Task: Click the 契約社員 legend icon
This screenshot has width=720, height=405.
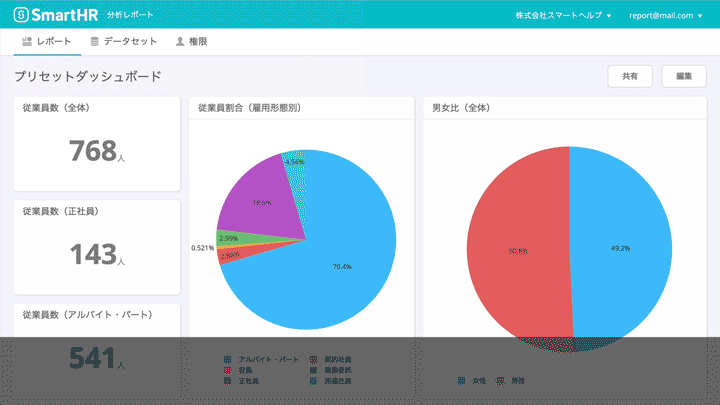Action: 314,358
